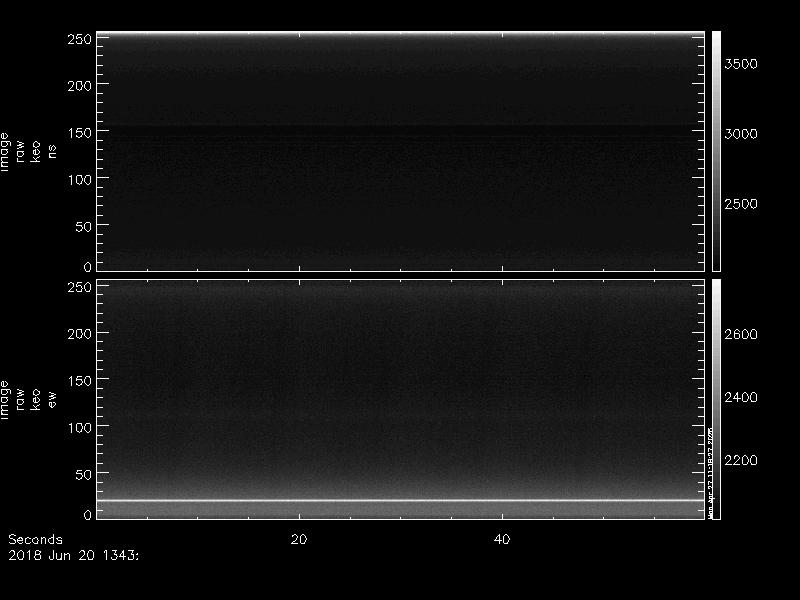Click the 40 seconds x-axis label
This screenshot has width=800, height=600.
502,539
